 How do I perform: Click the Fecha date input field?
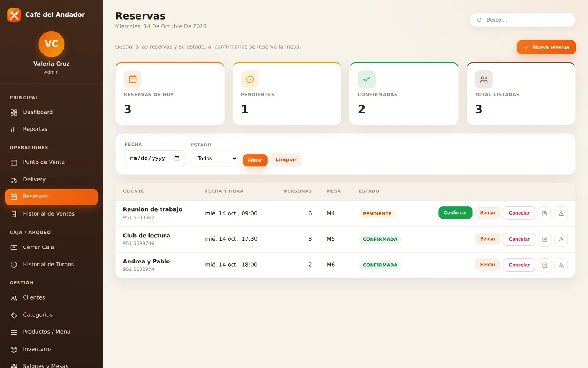coord(155,158)
